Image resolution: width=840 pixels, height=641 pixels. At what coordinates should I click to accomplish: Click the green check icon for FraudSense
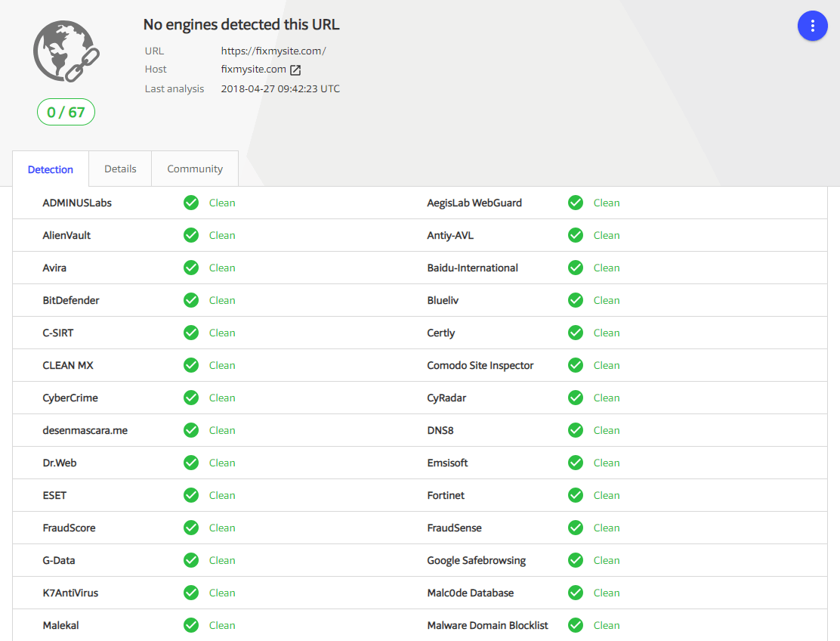tap(576, 528)
